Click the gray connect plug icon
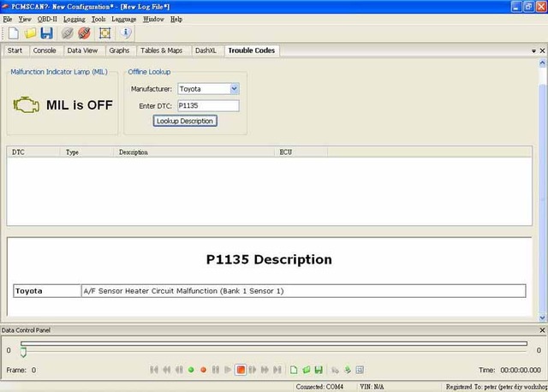Screen dimensions: 548x392 [x=68, y=33]
